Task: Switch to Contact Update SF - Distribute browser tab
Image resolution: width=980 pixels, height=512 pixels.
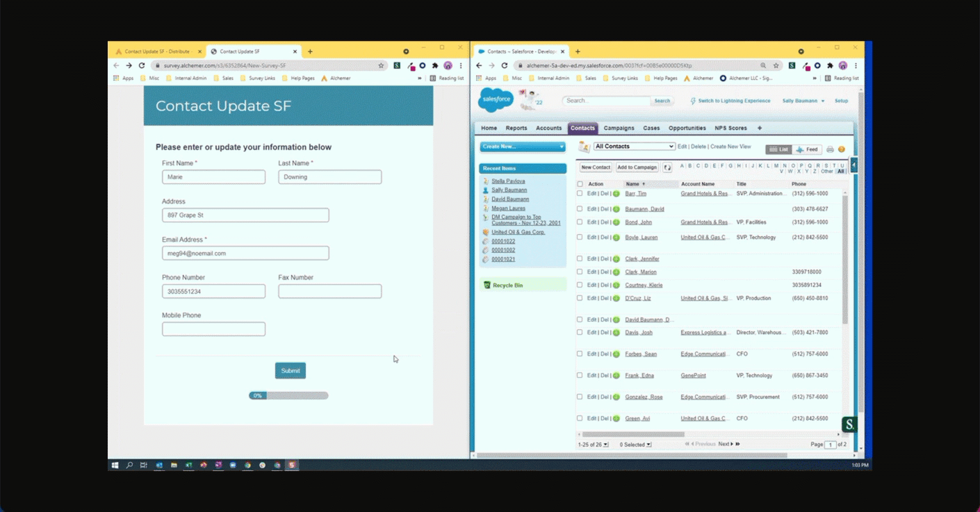Action: [x=157, y=51]
